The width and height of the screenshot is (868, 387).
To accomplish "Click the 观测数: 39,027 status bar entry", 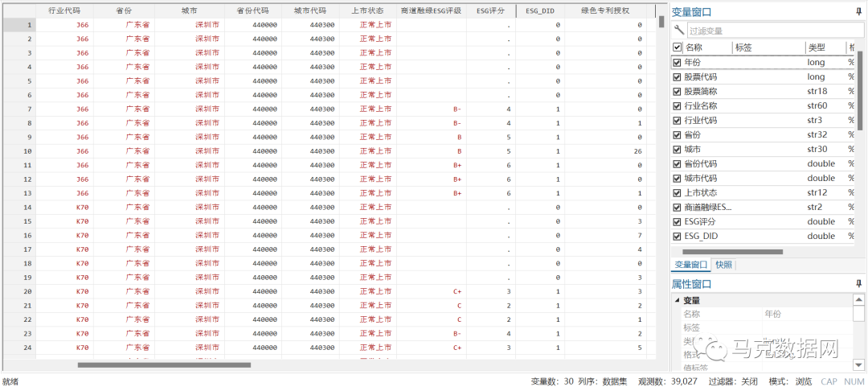I will pos(667,381).
